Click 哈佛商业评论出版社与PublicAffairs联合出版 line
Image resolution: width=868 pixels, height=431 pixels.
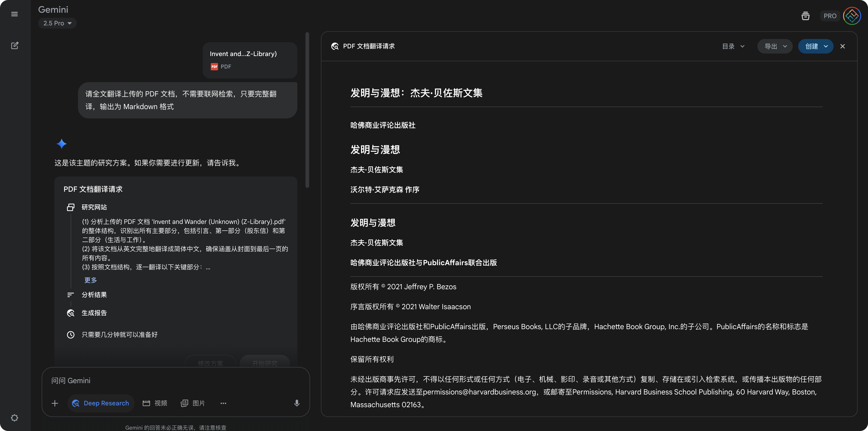click(x=424, y=263)
